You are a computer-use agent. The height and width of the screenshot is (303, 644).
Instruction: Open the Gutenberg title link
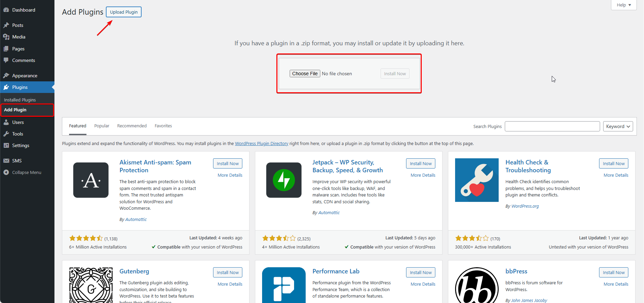tap(134, 271)
